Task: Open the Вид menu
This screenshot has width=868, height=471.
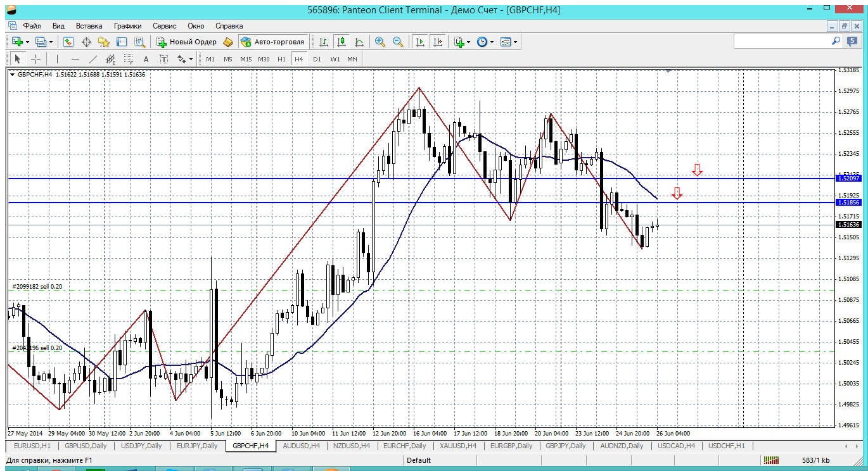Action: tap(58, 26)
